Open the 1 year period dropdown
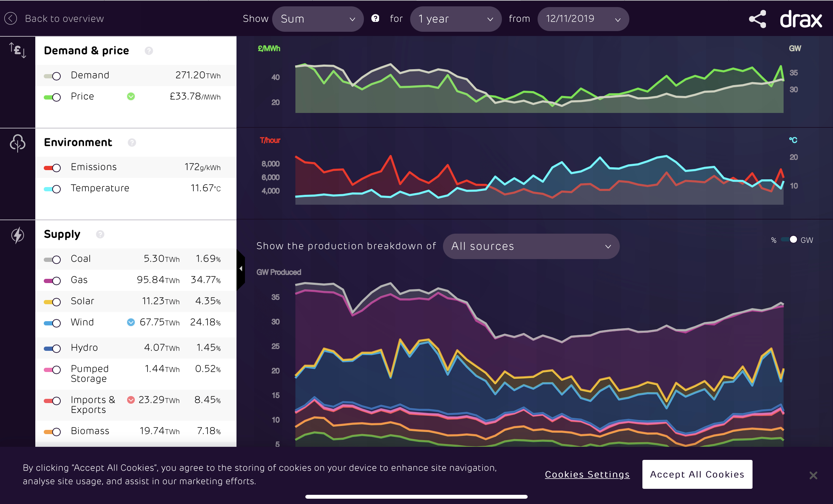 tap(456, 19)
